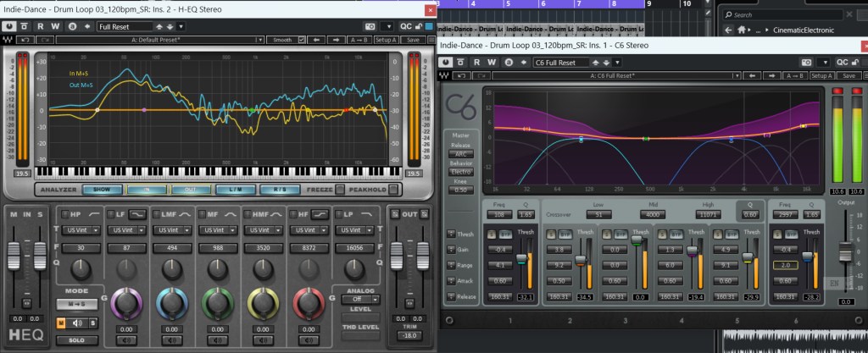Enable the HP band toggle
The height and width of the screenshot is (353, 868).
click(64, 214)
